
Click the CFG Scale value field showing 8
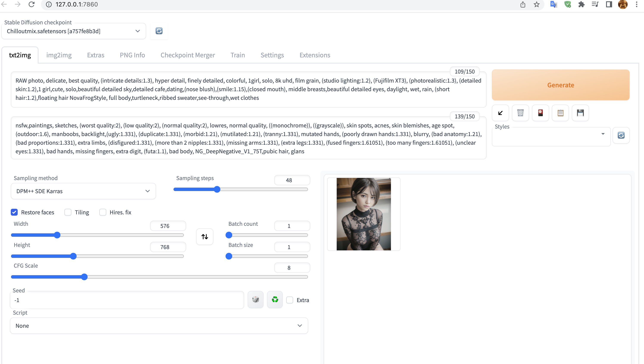(x=292, y=268)
